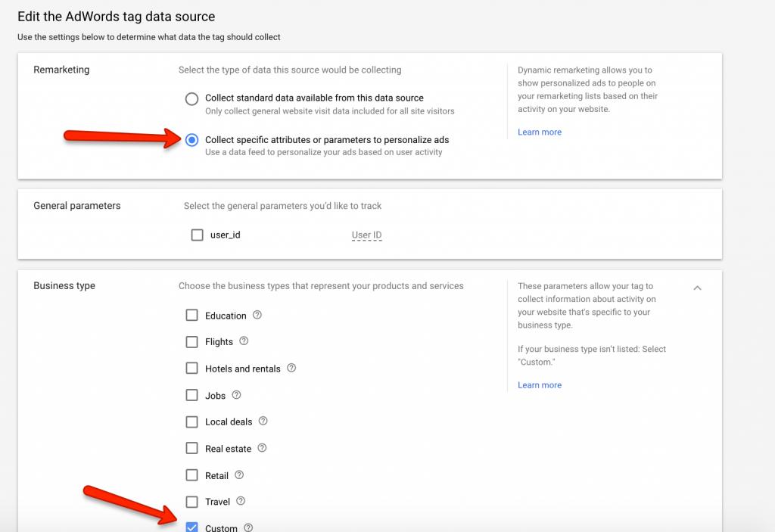Image resolution: width=775 pixels, height=532 pixels.
Task: Tick the Retail checkbox
Action: 192,475
